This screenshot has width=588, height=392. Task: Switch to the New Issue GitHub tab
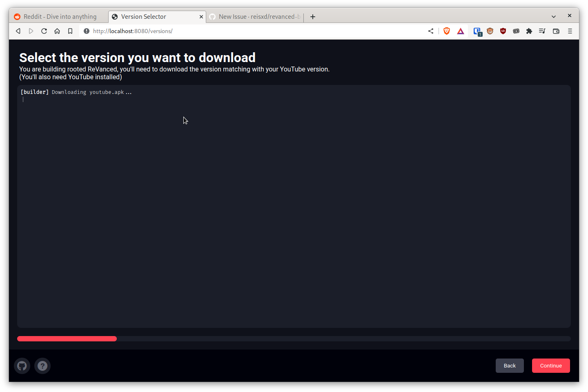pos(256,17)
